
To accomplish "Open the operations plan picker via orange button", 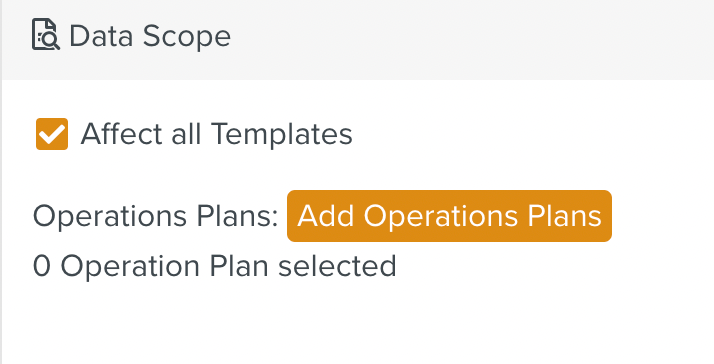I will click(x=449, y=216).
